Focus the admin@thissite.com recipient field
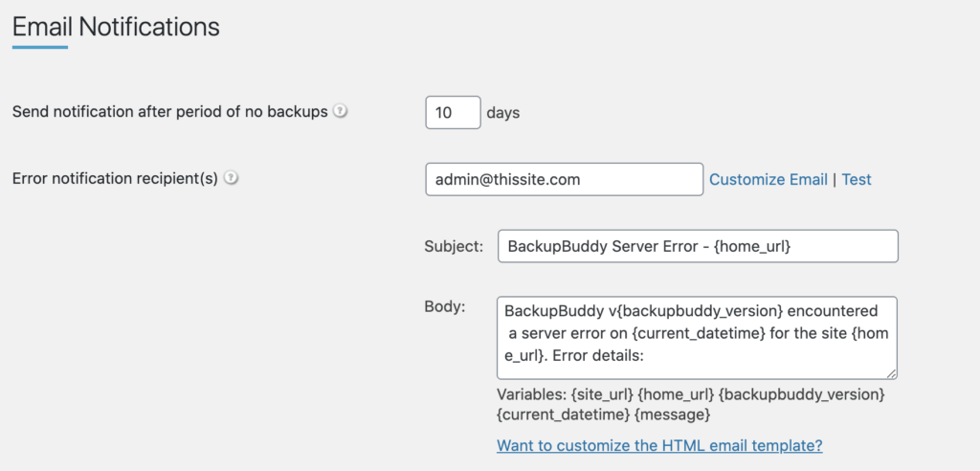 click(565, 180)
